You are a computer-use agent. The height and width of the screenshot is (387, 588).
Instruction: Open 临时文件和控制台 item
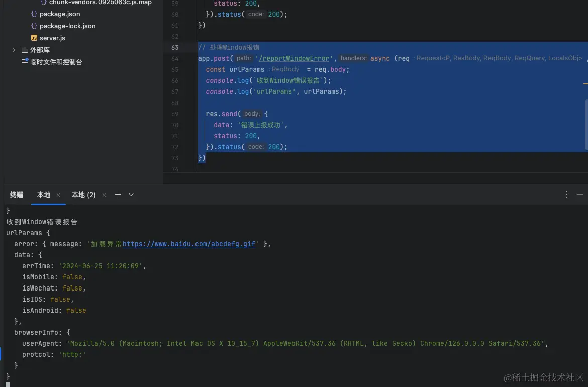[x=56, y=62]
